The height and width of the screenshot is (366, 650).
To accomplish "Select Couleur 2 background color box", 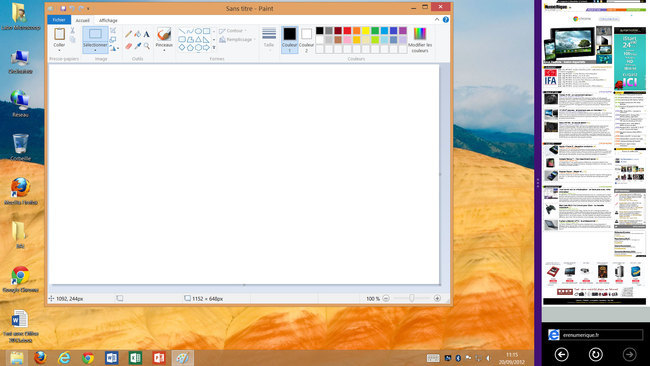I will [x=306, y=40].
